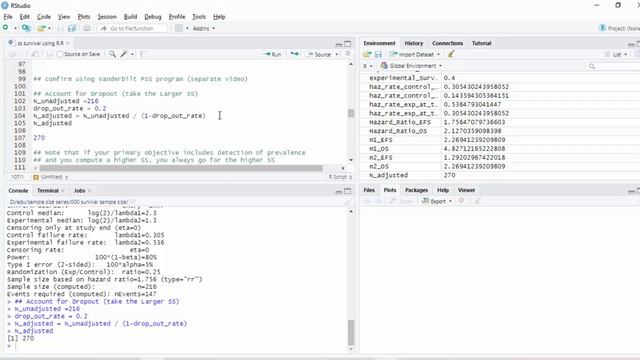This screenshot has width=640, height=360.
Task: Click the editor Go back arrow icon
Action: pyautogui.click(x=12, y=54)
